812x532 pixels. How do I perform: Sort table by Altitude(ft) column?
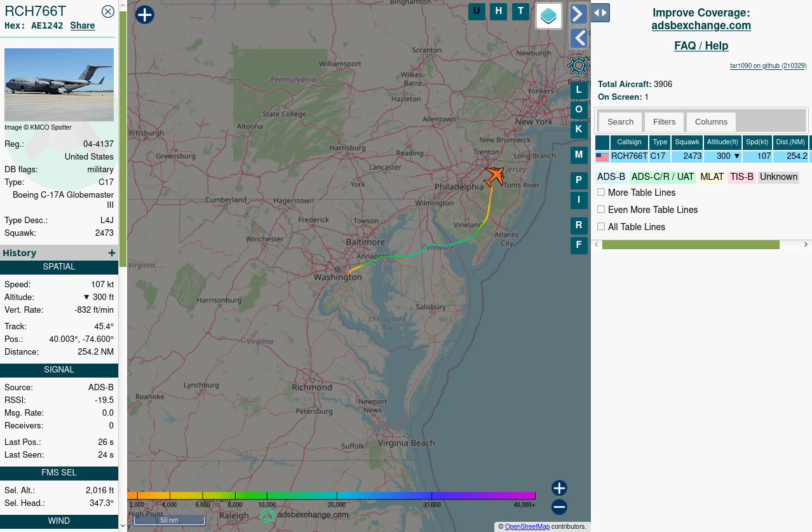(723, 142)
